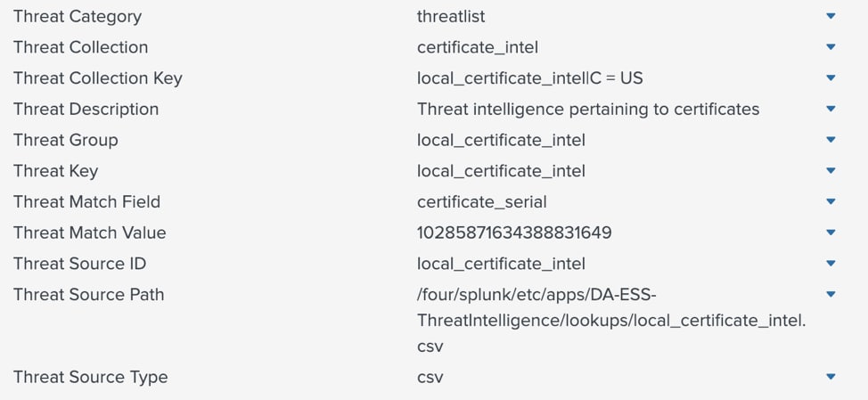The height and width of the screenshot is (400, 868).
Task: Click the certificate_intel collection value
Action: point(478,47)
